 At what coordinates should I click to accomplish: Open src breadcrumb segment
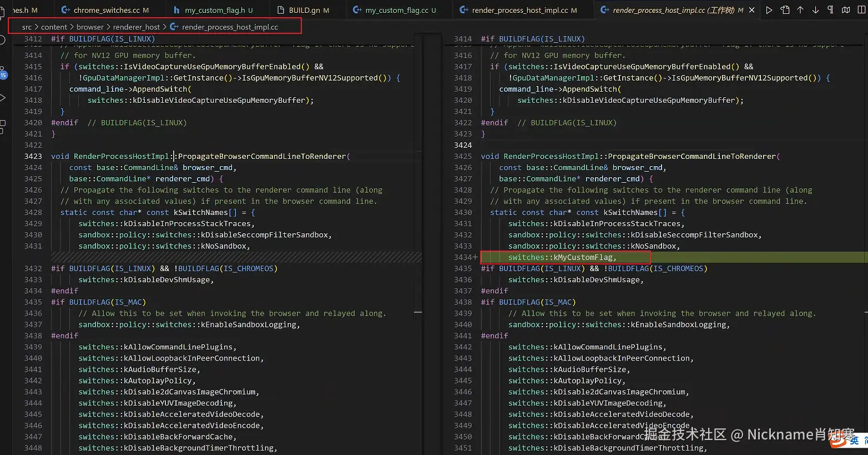click(x=27, y=27)
